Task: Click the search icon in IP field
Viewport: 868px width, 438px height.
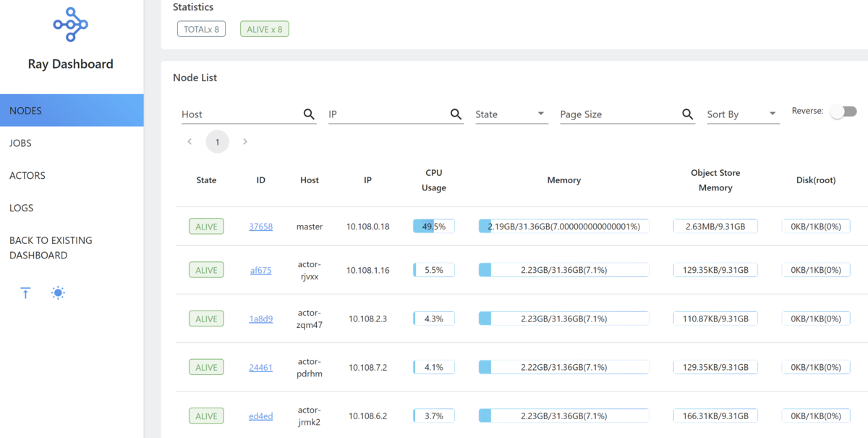Action: 456,114
